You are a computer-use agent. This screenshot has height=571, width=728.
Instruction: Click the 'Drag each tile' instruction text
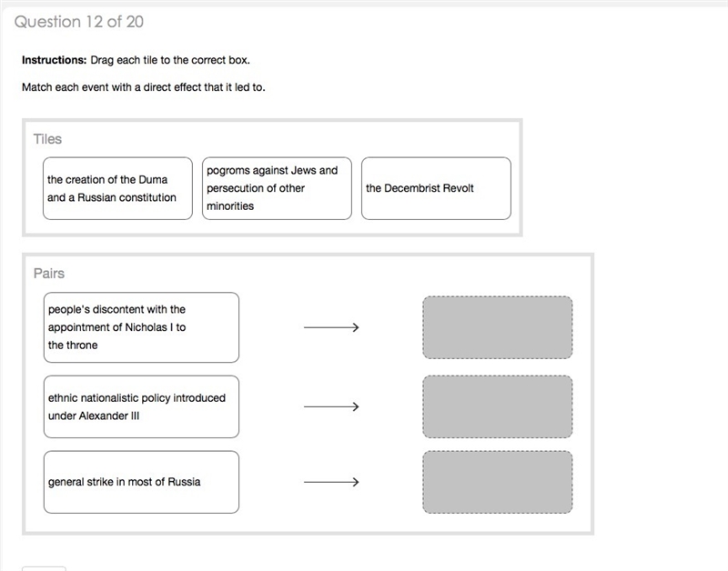coord(170,60)
